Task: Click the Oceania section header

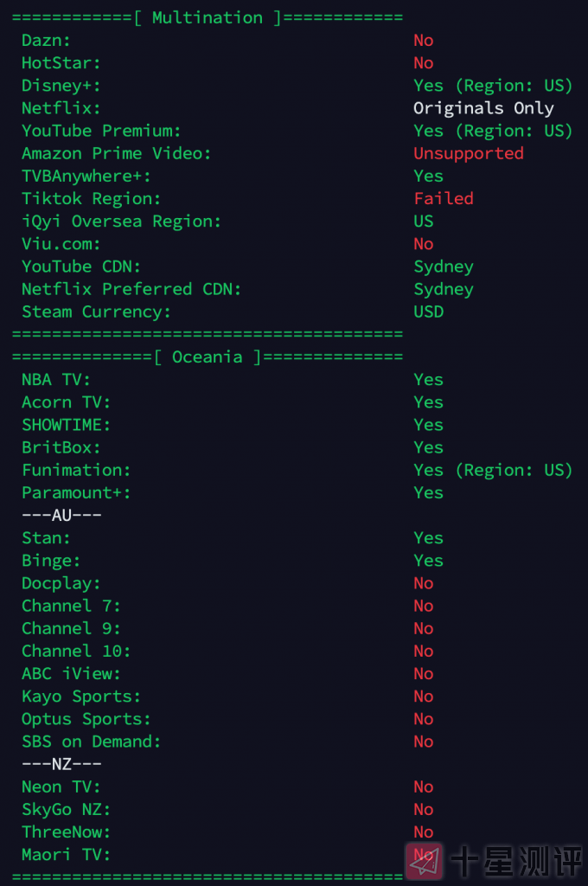Action: pyautogui.click(x=207, y=356)
